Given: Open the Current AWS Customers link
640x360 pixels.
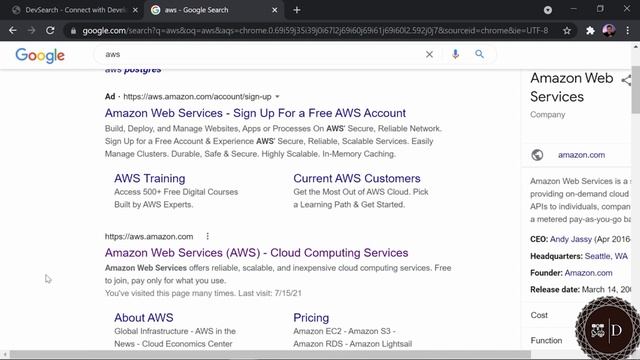Looking at the screenshot, I should tap(357, 178).
